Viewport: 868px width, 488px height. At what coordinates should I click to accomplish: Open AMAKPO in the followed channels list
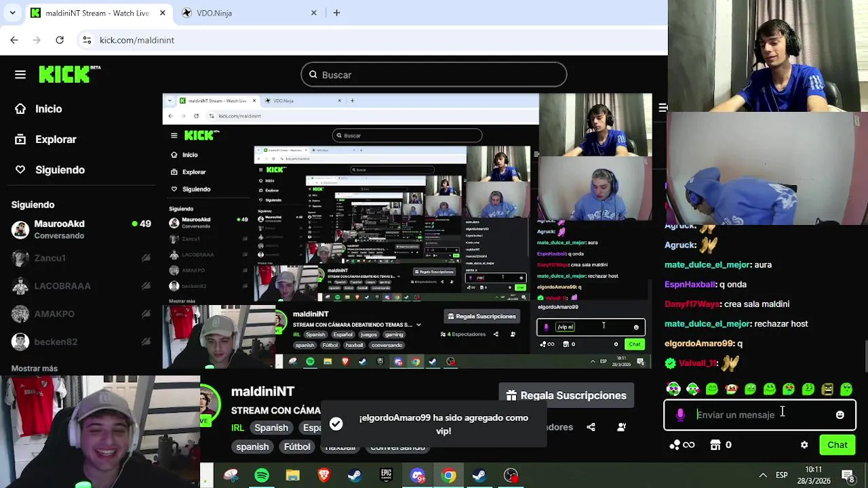point(81,314)
